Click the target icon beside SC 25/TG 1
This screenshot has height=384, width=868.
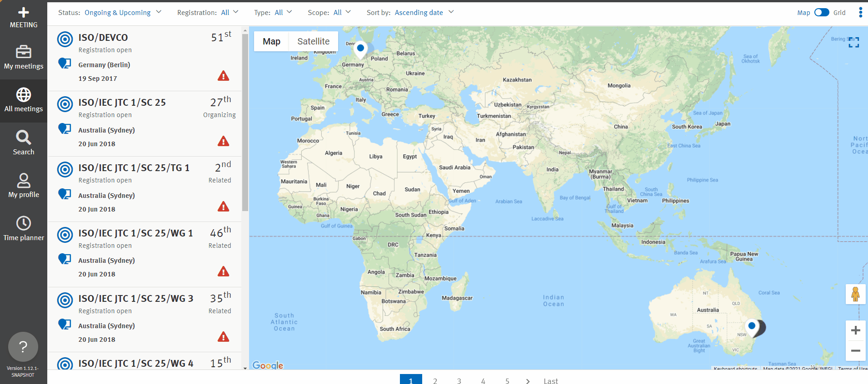(65, 169)
